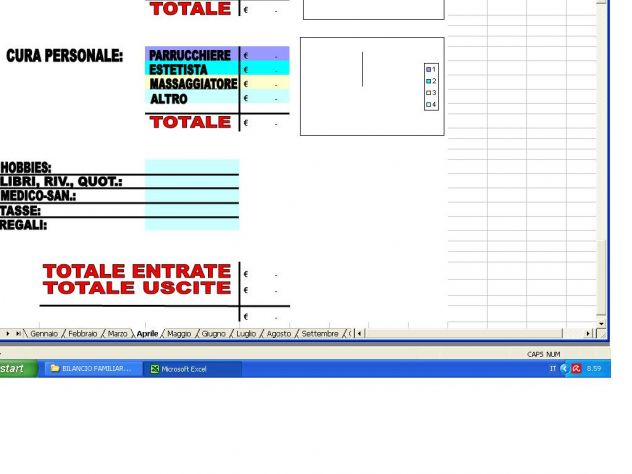Image resolution: width=632 pixels, height=474 pixels.
Task: Click the vertical scrollbar thumb
Action: tap(601, 277)
